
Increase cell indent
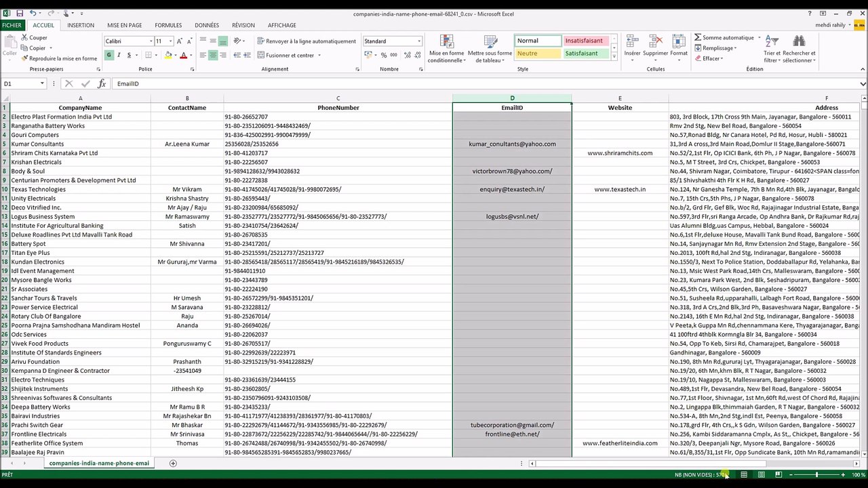(x=247, y=55)
